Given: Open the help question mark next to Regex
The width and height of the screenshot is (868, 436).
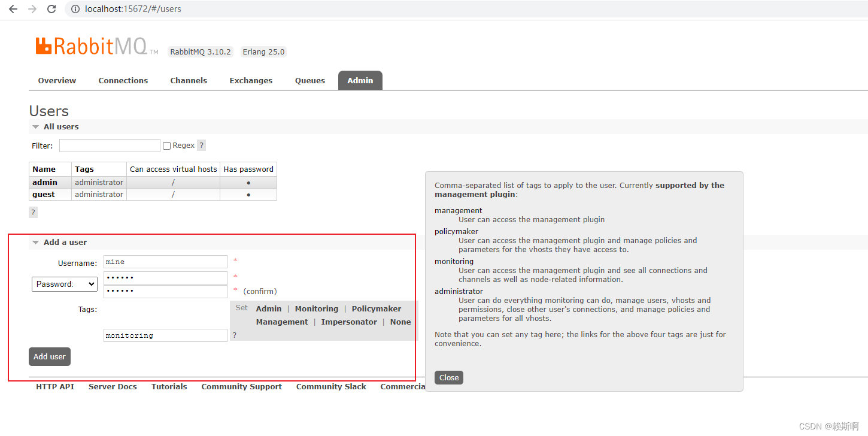Looking at the screenshot, I should [x=202, y=146].
